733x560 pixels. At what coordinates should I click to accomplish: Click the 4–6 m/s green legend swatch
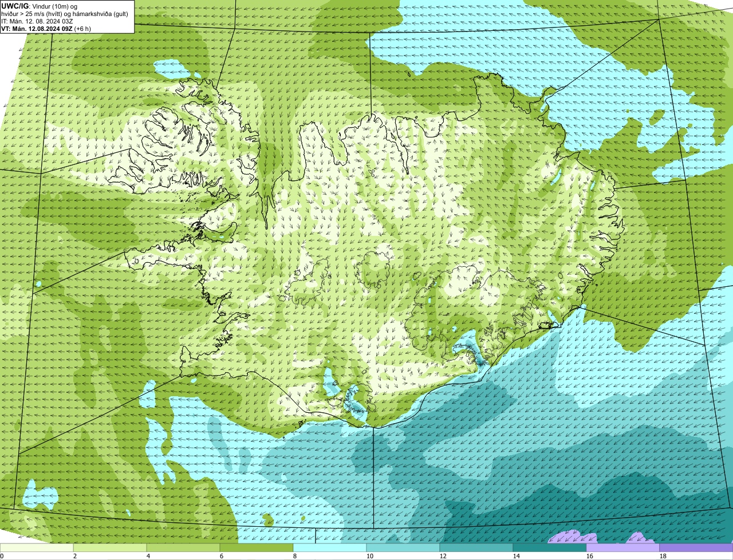pos(183,548)
